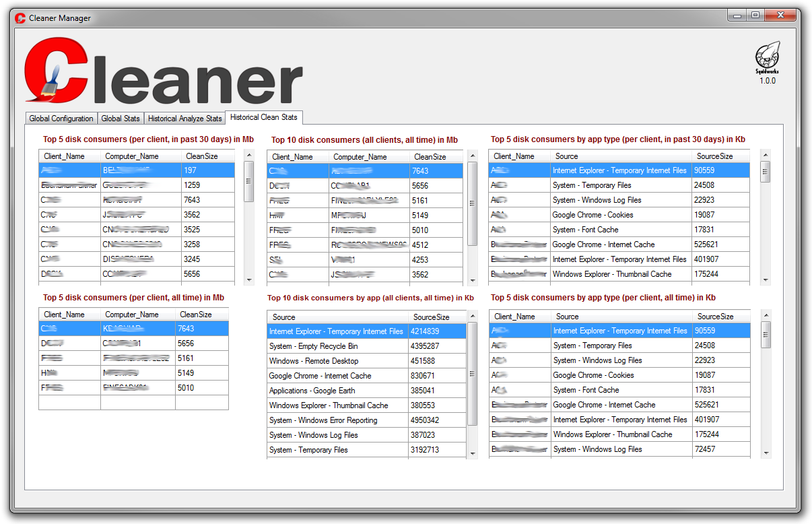Select the SourceSize value 387023

(x=437, y=435)
